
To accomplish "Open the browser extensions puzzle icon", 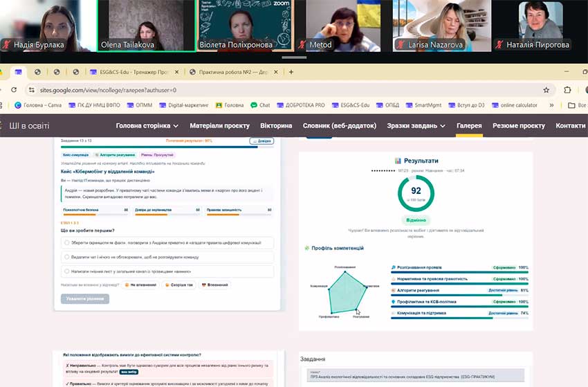I will pyautogui.click(x=567, y=90).
